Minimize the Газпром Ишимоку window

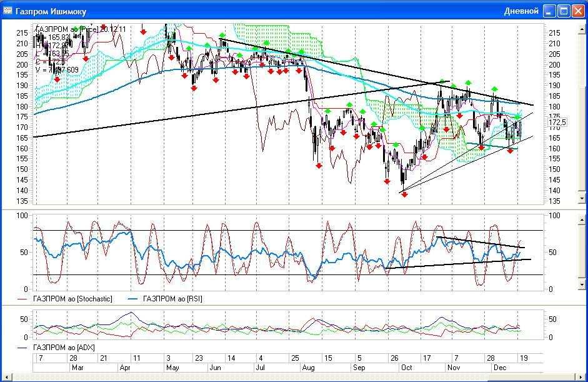549,11
